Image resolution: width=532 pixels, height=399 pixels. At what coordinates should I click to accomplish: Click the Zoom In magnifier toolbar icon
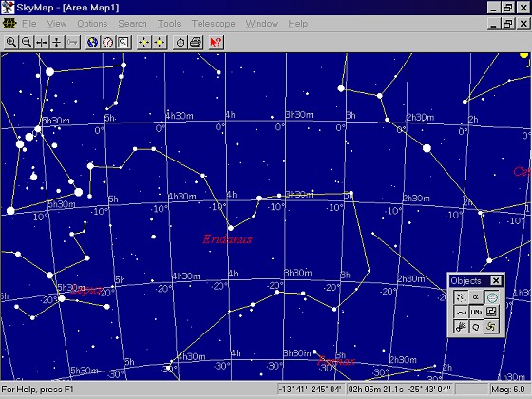11,43
